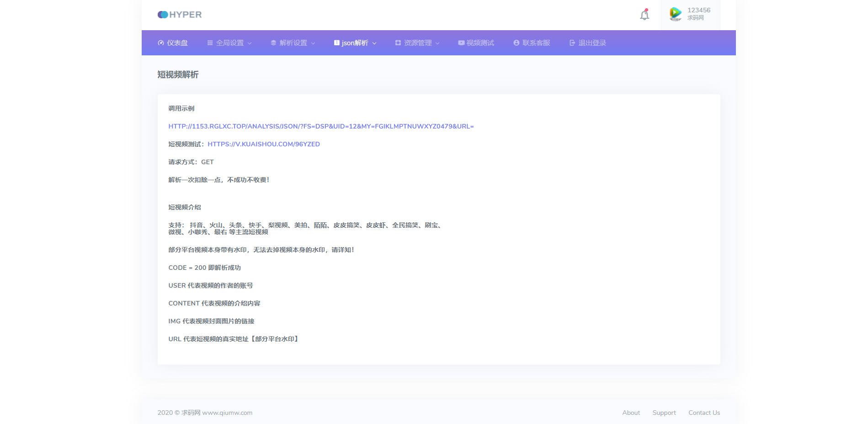Click the 退出登录 logout icon
The width and height of the screenshot is (868, 424).
(x=572, y=43)
